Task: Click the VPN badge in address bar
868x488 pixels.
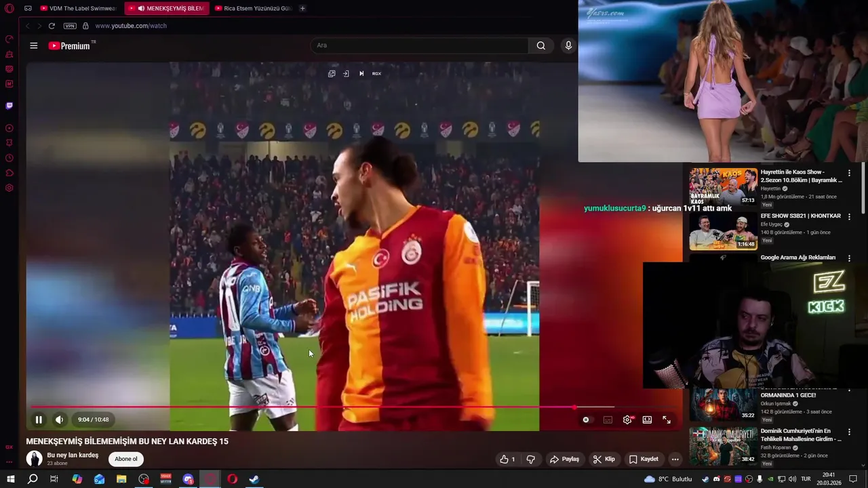Action: click(70, 26)
